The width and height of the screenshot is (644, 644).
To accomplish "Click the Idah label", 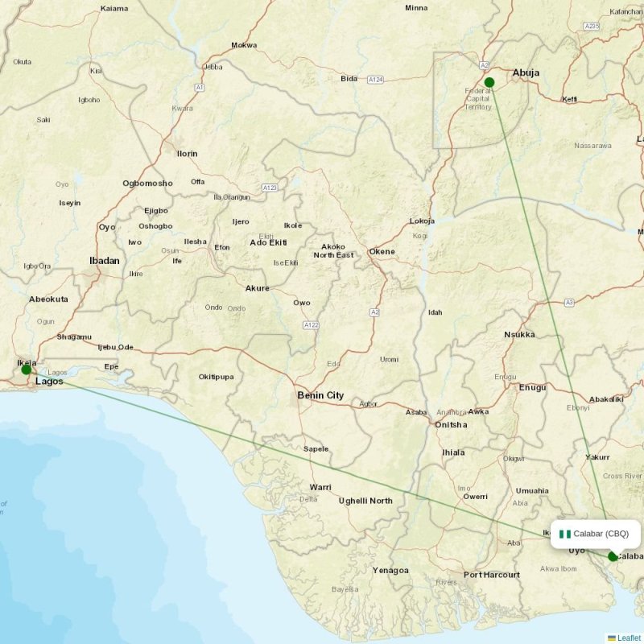I will [x=436, y=312].
